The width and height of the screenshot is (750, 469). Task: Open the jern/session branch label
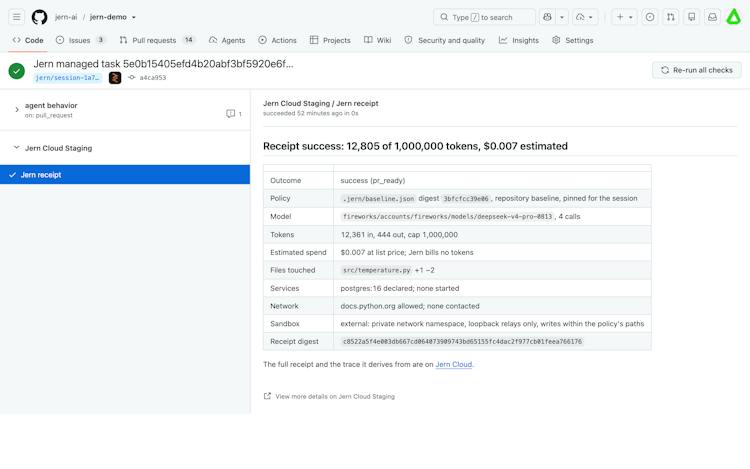(x=67, y=77)
